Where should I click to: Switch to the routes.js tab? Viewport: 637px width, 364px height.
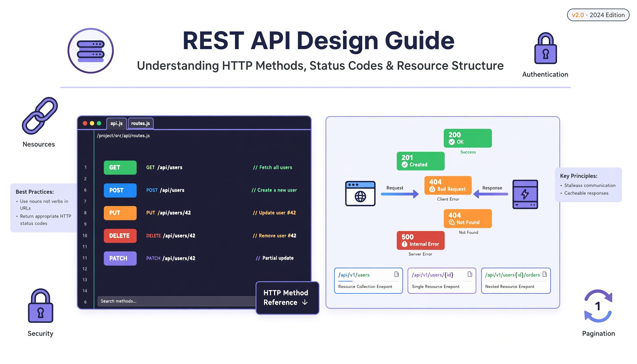point(140,123)
